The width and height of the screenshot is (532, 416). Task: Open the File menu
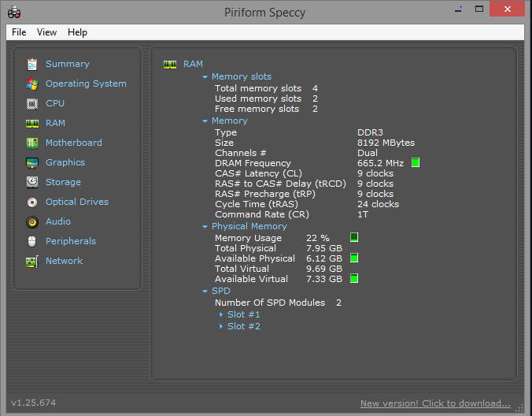coord(19,32)
